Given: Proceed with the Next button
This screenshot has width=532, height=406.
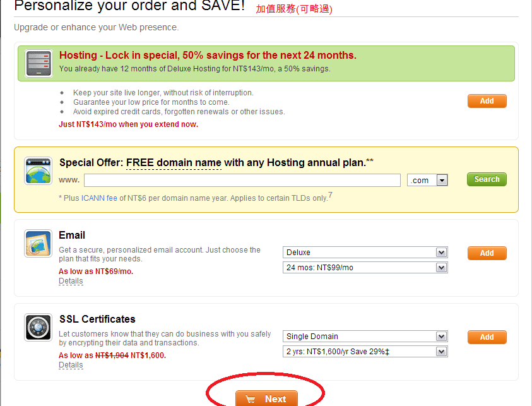Looking at the screenshot, I should [x=266, y=398].
